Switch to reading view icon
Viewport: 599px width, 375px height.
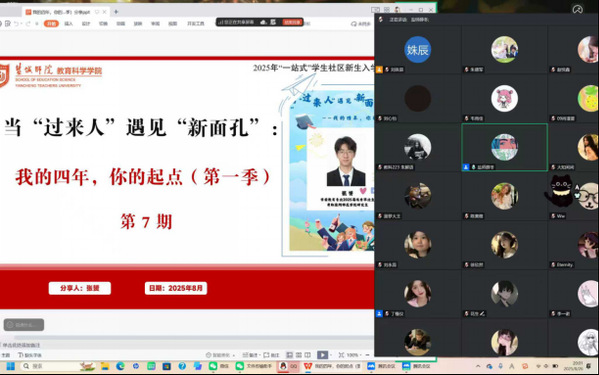pyautogui.click(x=308, y=355)
